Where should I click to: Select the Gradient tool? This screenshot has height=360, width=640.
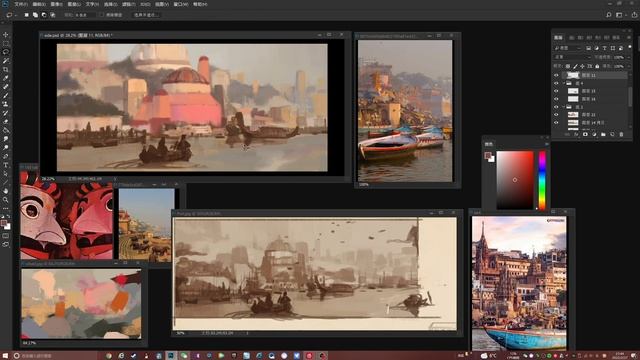tap(6, 130)
